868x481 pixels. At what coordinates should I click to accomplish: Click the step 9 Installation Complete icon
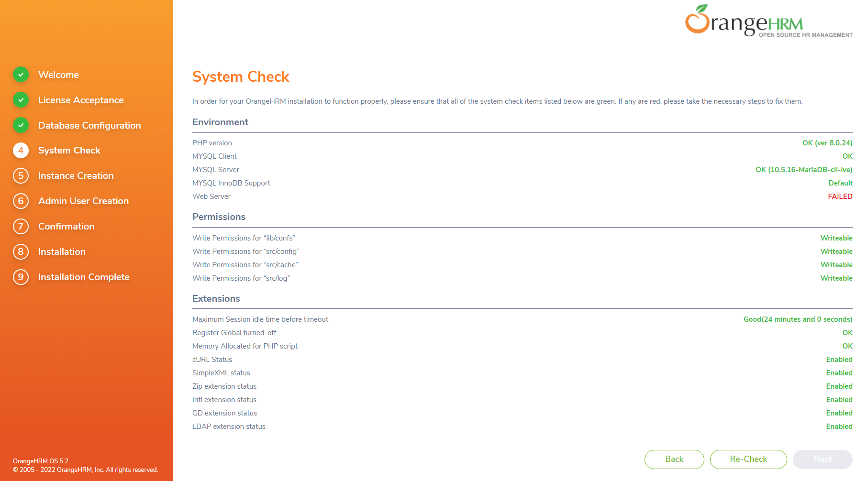click(21, 277)
